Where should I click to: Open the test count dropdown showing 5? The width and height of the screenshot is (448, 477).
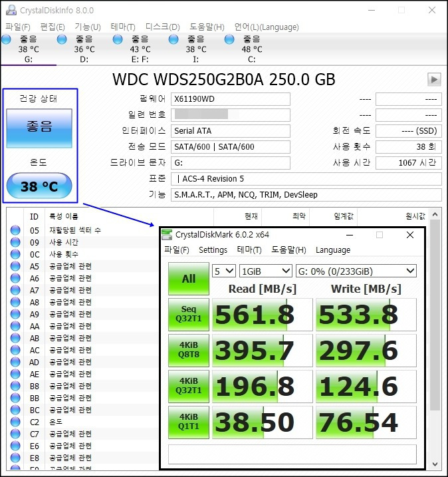(x=224, y=271)
